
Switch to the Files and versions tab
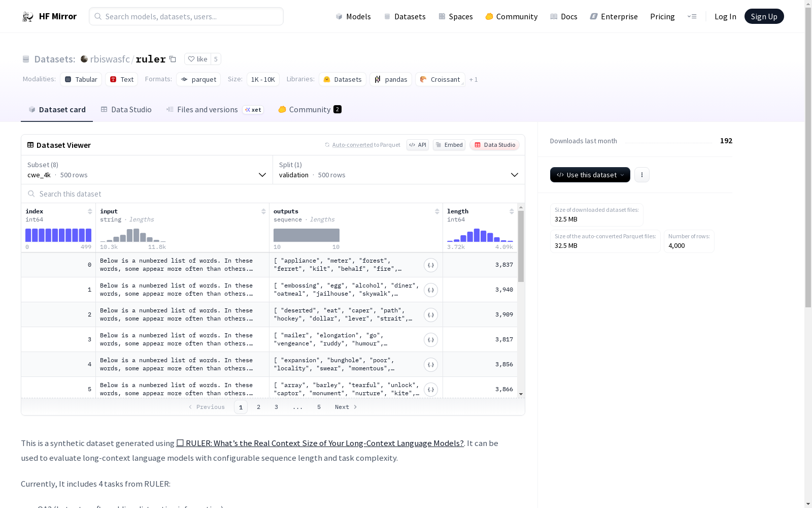(x=215, y=110)
